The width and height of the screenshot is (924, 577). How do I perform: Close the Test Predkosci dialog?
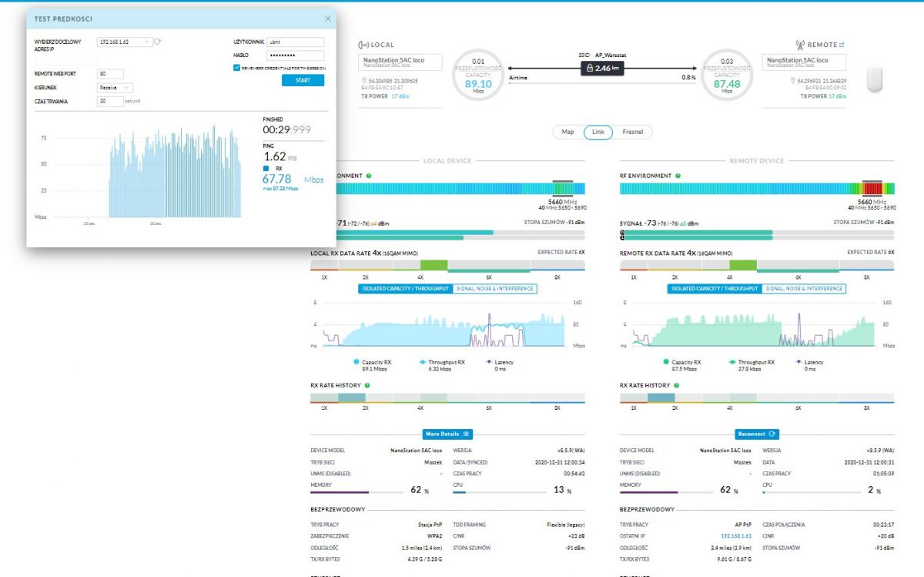point(328,18)
